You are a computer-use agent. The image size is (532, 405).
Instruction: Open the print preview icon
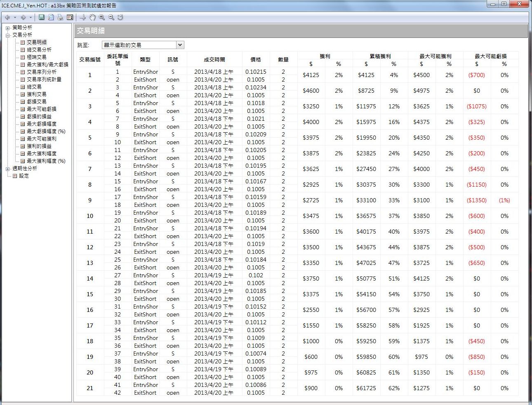pyautogui.click(x=51, y=17)
